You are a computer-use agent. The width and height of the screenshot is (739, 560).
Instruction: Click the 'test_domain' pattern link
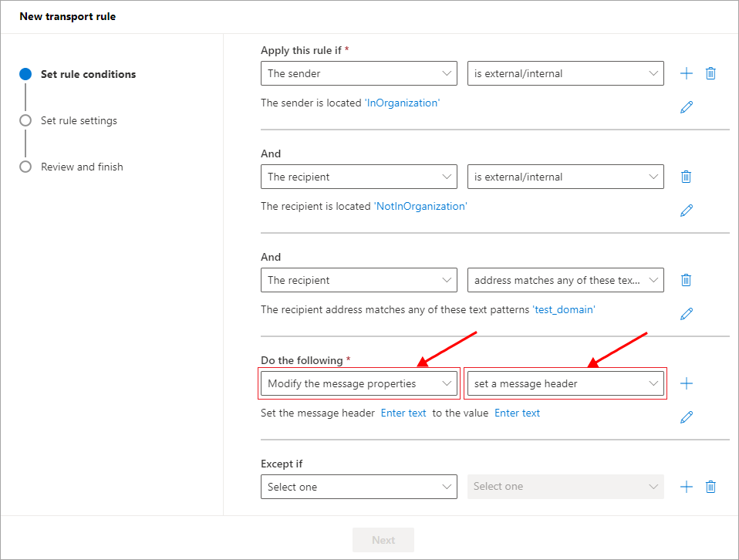point(564,309)
